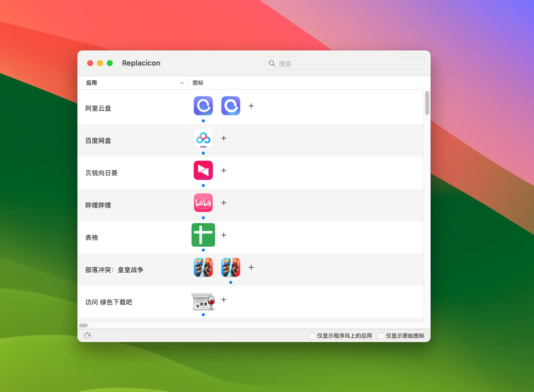The width and height of the screenshot is (534, 392).
Task: Focus the 搜索 search field
Action: [345, 63]
